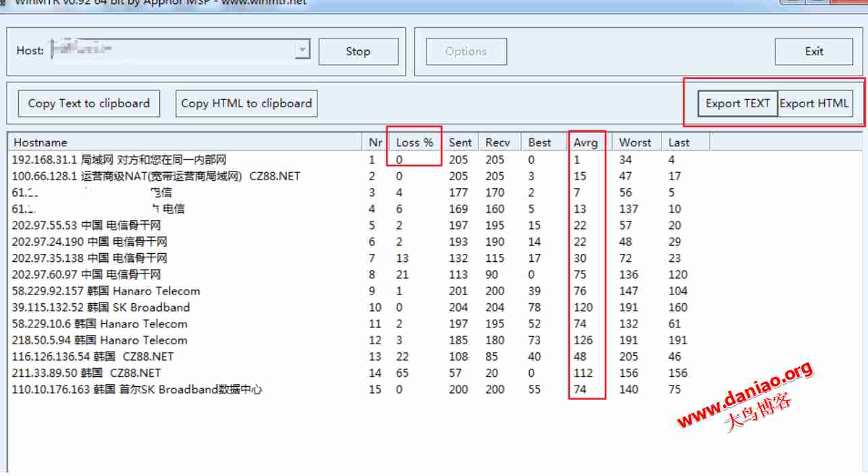Click loss value 21 in hop 8
Screen dimensions: 868x476
point(402,275)
